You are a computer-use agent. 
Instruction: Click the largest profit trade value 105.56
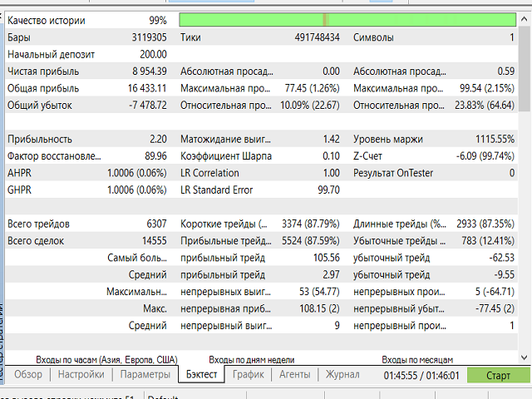tap(327, 258)
